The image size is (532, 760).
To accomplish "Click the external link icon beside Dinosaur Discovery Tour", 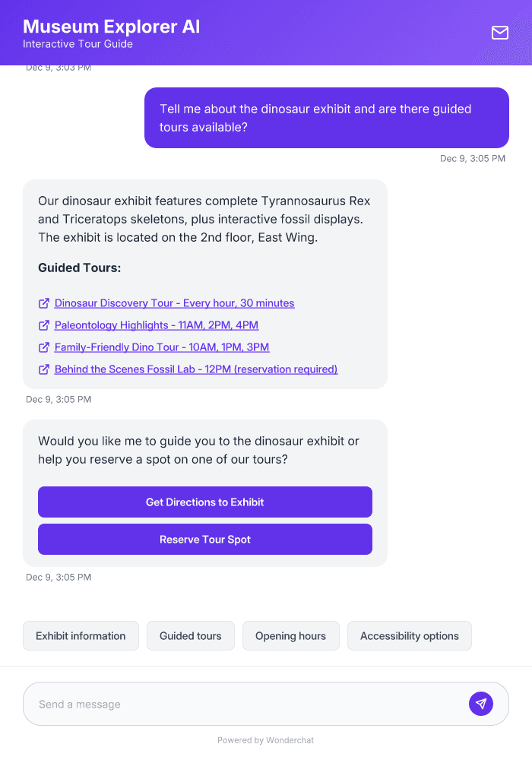I will coord(43,303).
